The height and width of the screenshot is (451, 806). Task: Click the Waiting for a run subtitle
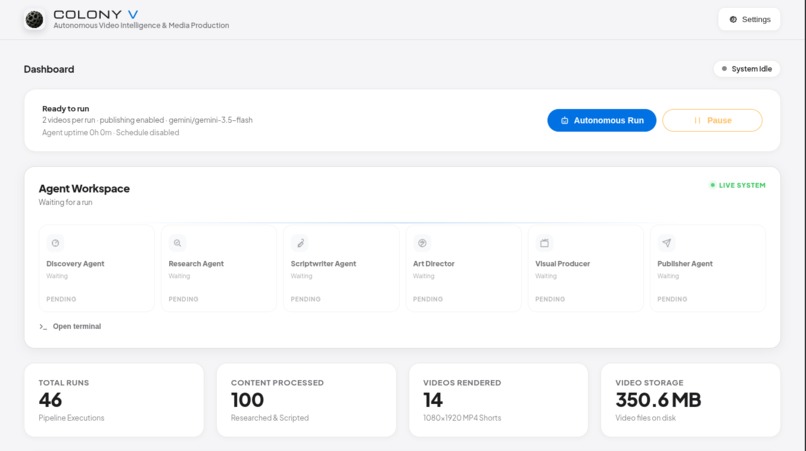click(65, 203)
